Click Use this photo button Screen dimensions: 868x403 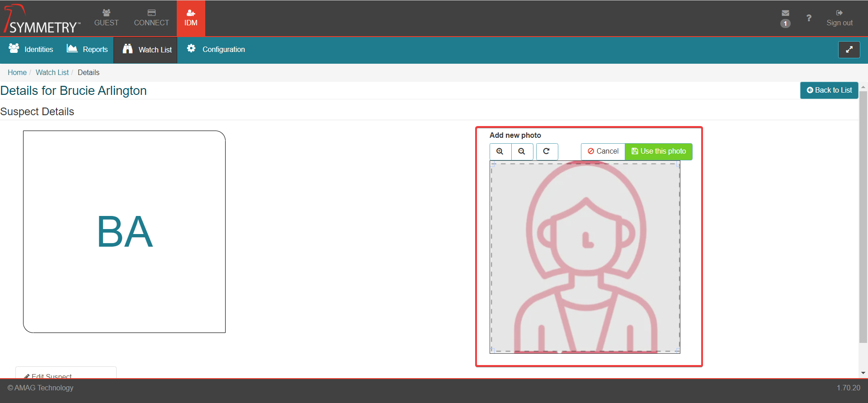(659, 151)
